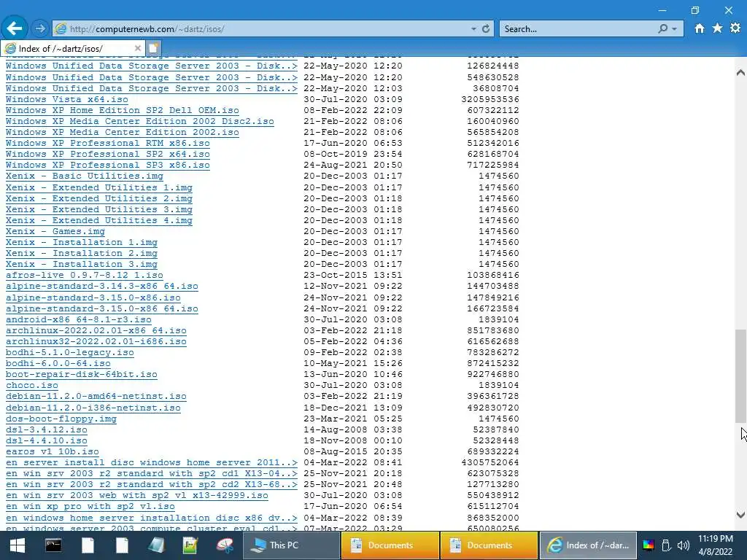Image resolution: width=747 pixels, height=560 pixels.
Task: Switch to This PC taskbar window
Action: click(292, 545)
